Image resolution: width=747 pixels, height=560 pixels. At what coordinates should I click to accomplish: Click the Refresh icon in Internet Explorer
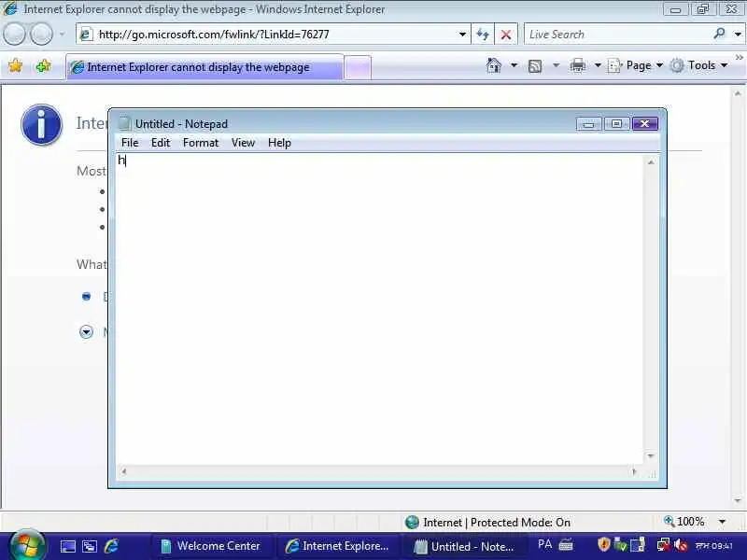point(483,35)
